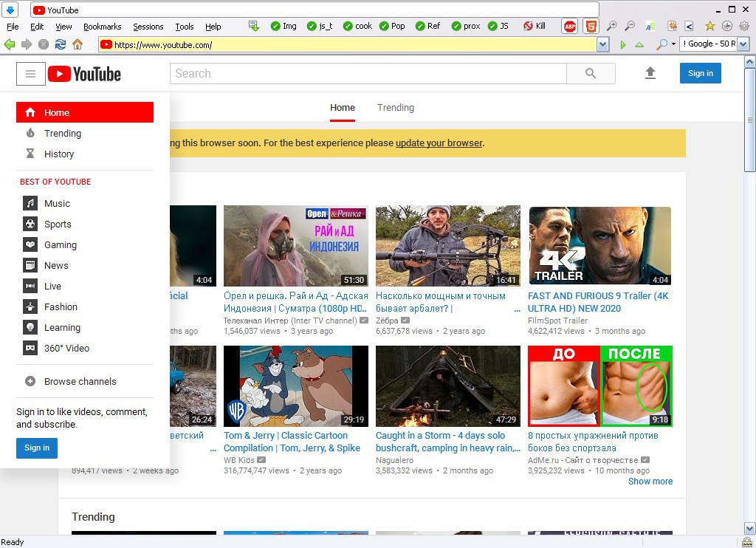Image resolution: width=756 pixels, height=548 pixels.
Task: Click in the YouTube Search field
Action: tap(368, 73)
